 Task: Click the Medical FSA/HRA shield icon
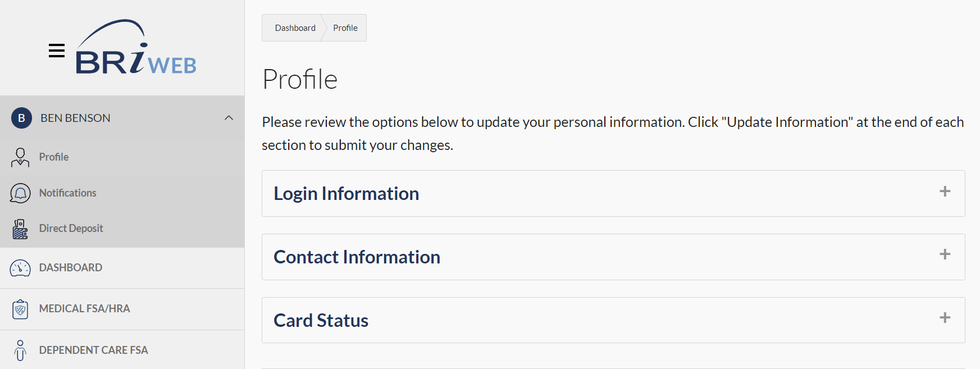[x=20, y=309]
